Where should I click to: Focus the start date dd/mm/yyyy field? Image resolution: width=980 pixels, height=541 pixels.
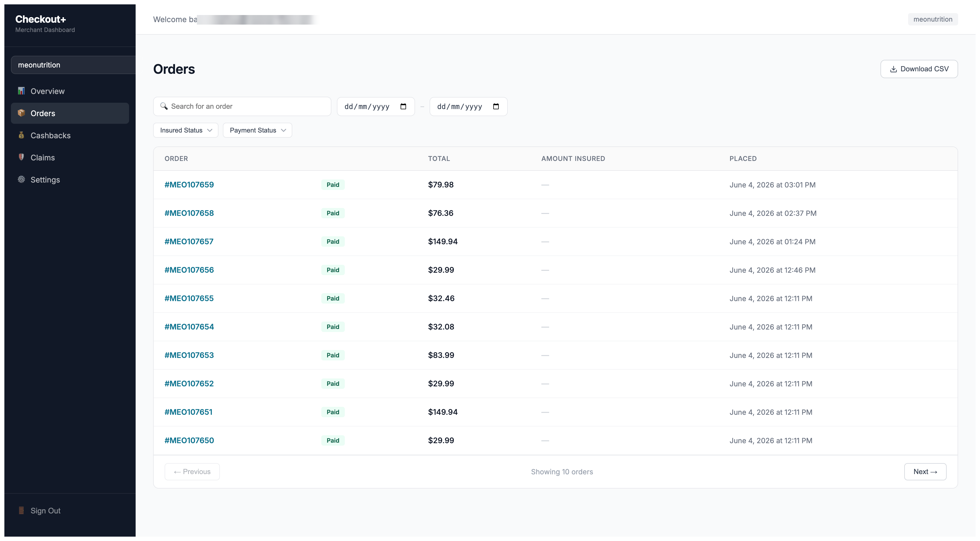point(375,107)
